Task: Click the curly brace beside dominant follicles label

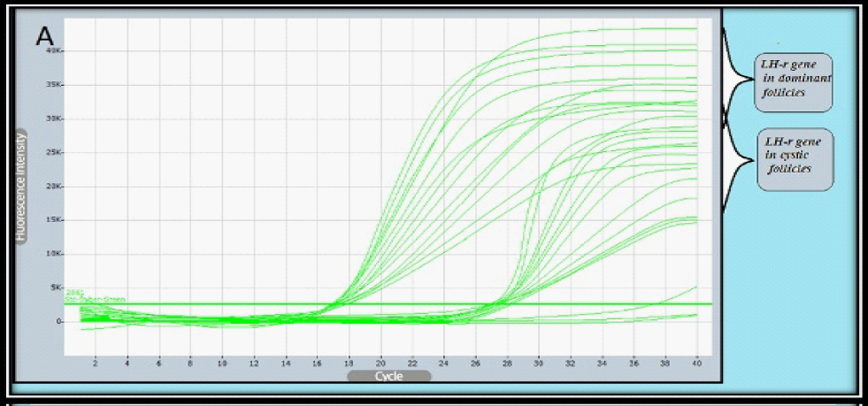Action: coord(737,78)
